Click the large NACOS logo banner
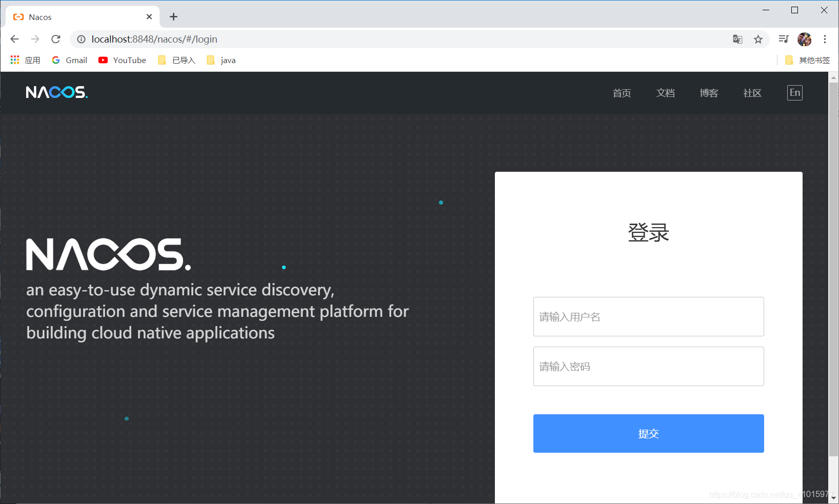 tap(109, 254)
